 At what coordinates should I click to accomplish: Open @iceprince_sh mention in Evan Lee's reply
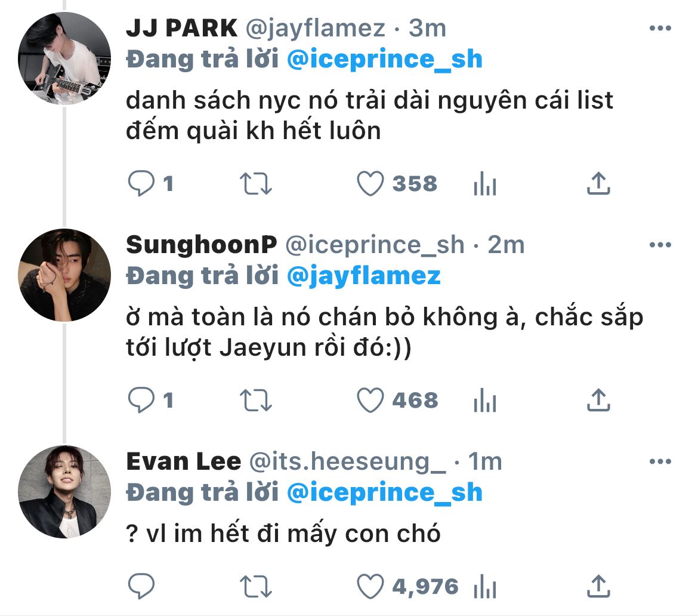click(x=384, y=492)
